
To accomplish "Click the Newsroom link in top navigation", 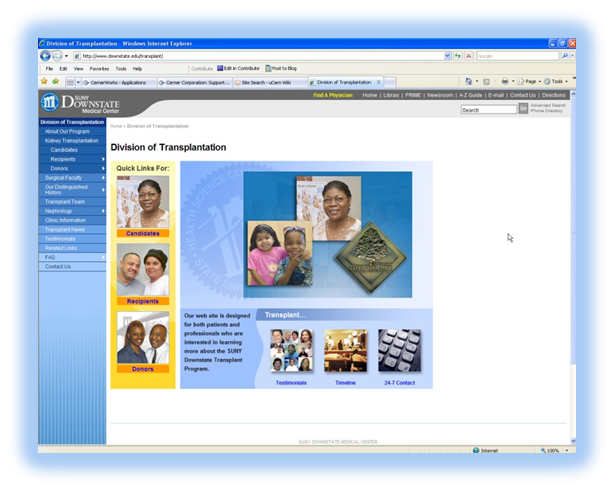I will tap(440, 95).
